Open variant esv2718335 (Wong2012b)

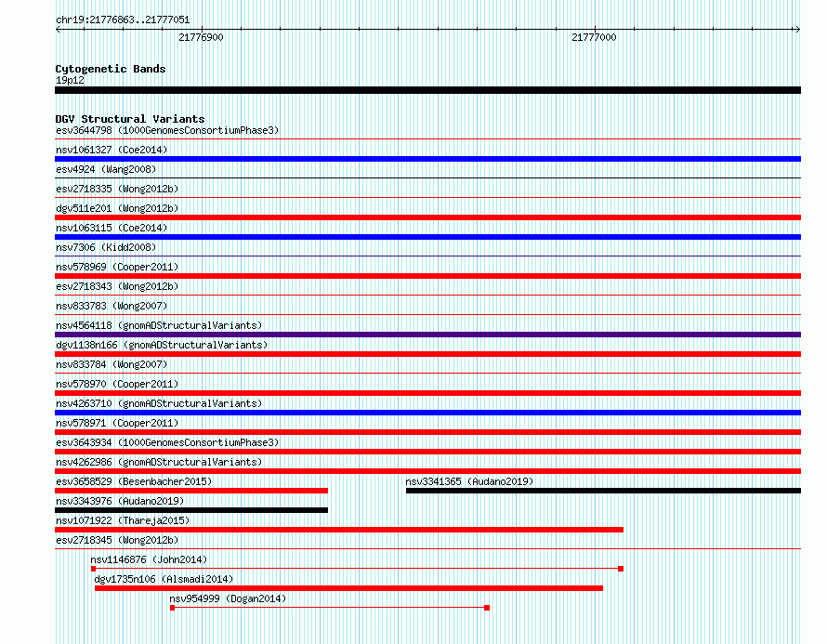point(117,189)
